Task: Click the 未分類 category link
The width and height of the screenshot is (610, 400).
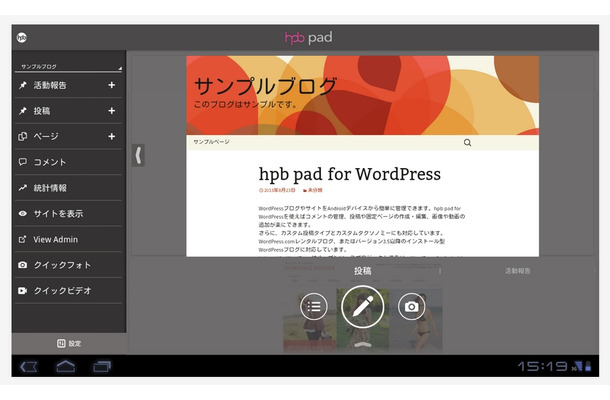Action: click(x=313, y=190)
